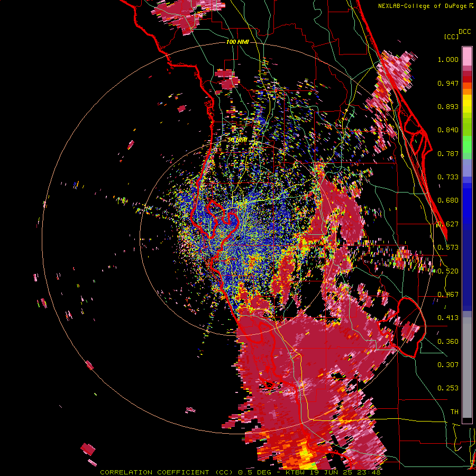Select the 0.787 scale value
Image resolution: width=476 pixels, height=476 pixels.
pyautogui.click(x=448, y=153)
